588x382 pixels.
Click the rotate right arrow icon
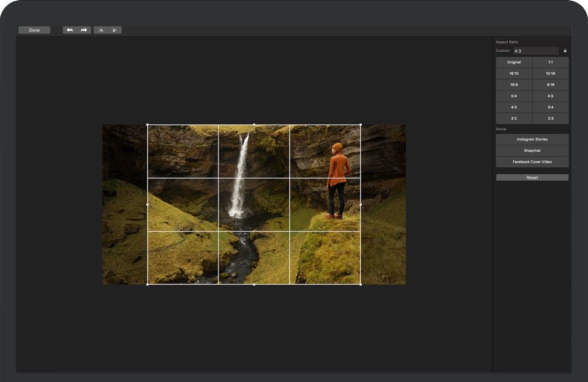(84, 30)
